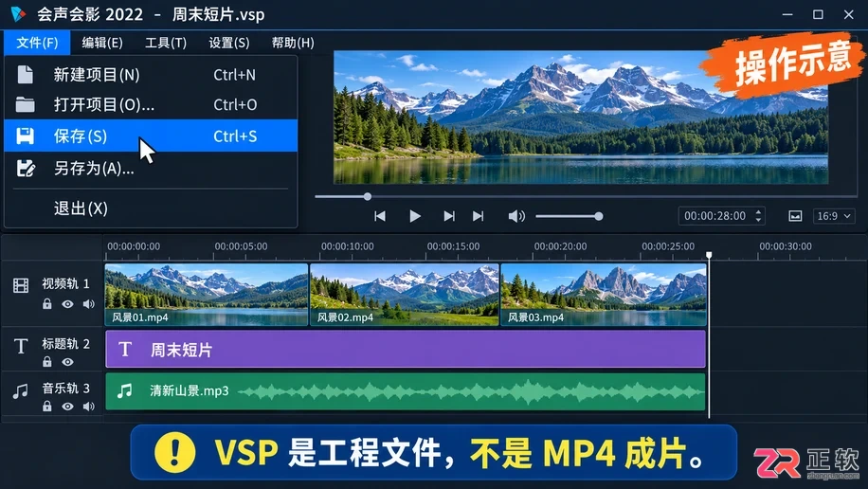Mute the preview volume speaker icon

[515, 216]
